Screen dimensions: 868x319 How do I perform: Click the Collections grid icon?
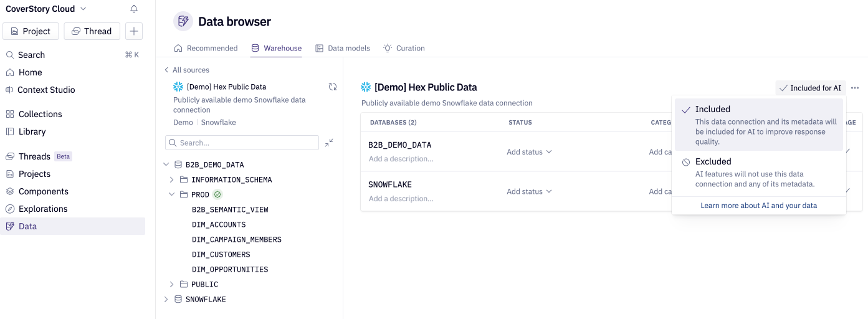10,114
